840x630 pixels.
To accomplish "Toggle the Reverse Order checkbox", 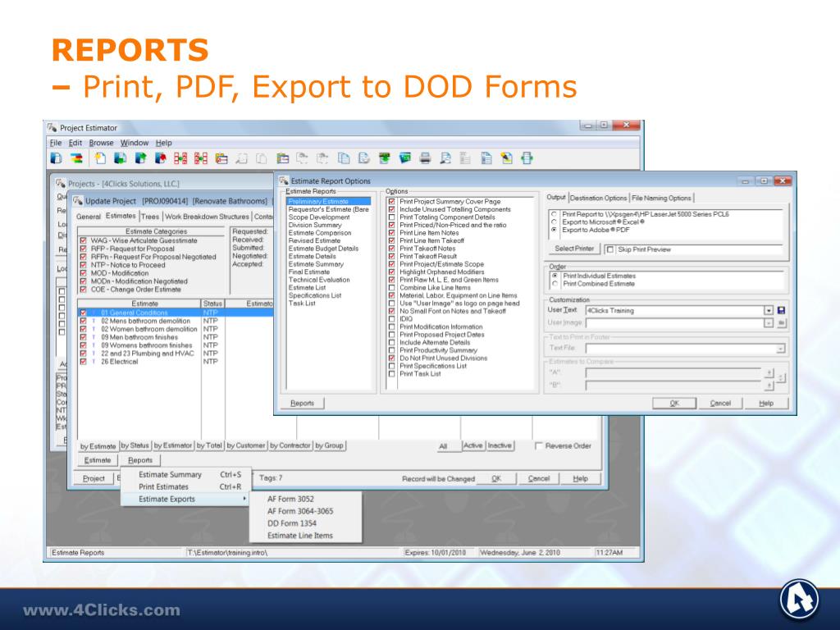I will [x=539, y=445].
